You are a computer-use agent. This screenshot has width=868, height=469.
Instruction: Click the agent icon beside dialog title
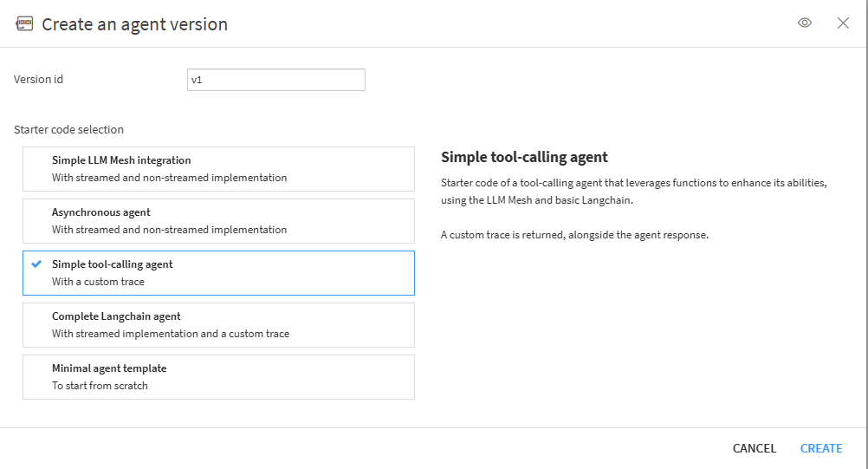tap(24, 23)
